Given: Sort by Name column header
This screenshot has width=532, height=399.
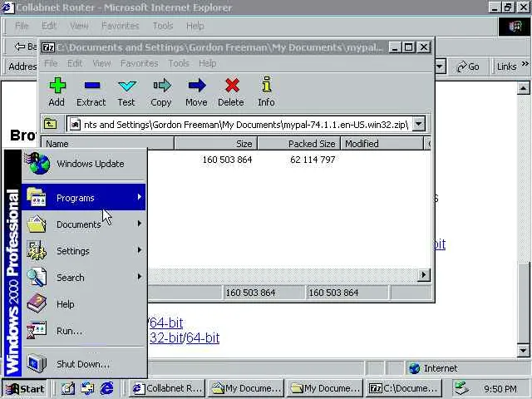Looking at the screenshot, I should (x=107, y=144).
